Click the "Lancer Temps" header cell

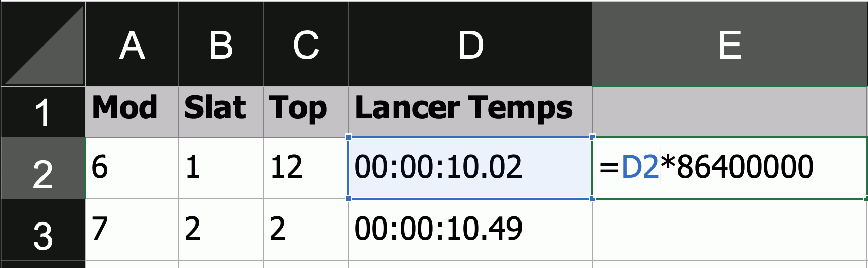(470, 111)
